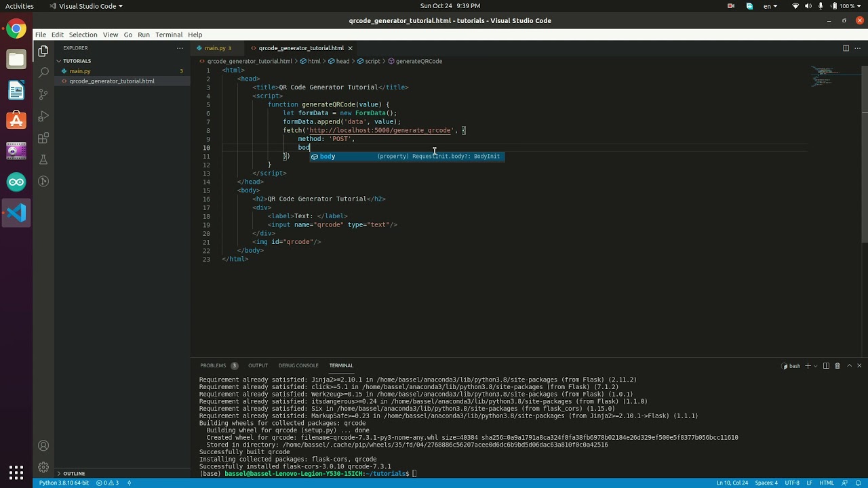Switch to the DEBUG CONSOLE tab

tap(298, 365)
